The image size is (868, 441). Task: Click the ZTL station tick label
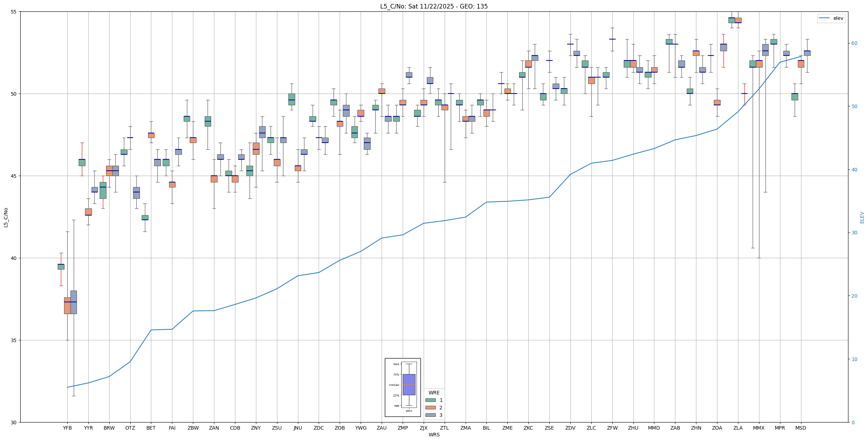pos(444,428)
